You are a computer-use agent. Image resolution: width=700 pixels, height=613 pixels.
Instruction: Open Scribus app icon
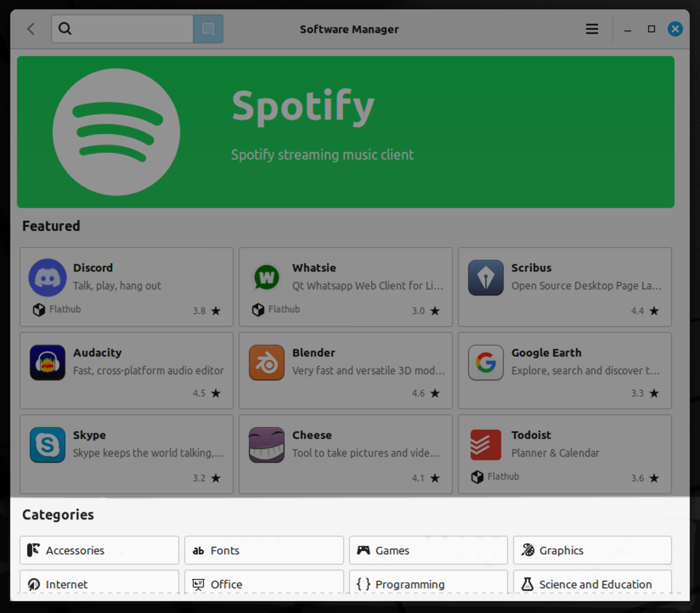tap(486, 278)
